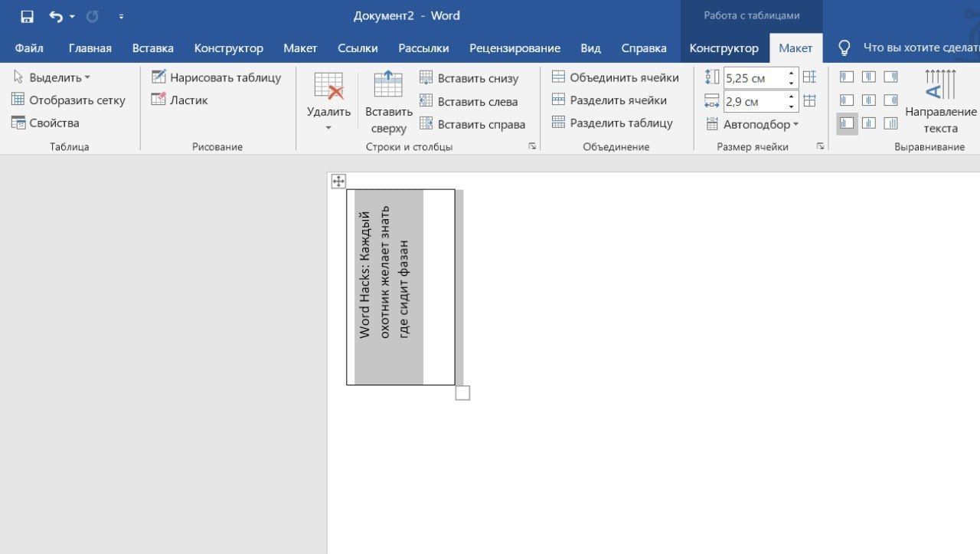Viewport: 980px width, 554px height.
Task: Click the table move handle with crossed arrows
Action: pyautogui.click(x=338, y=181)
